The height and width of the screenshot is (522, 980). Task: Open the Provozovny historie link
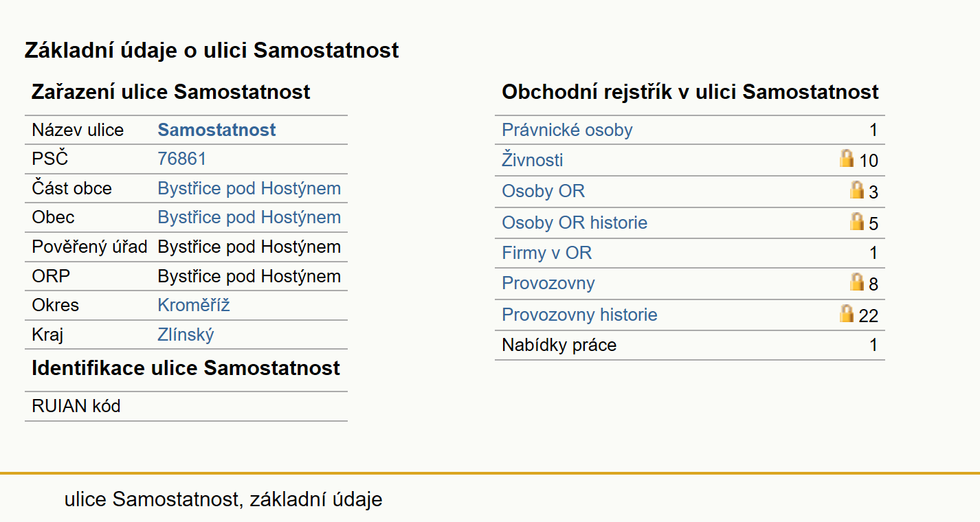point(579,315)
